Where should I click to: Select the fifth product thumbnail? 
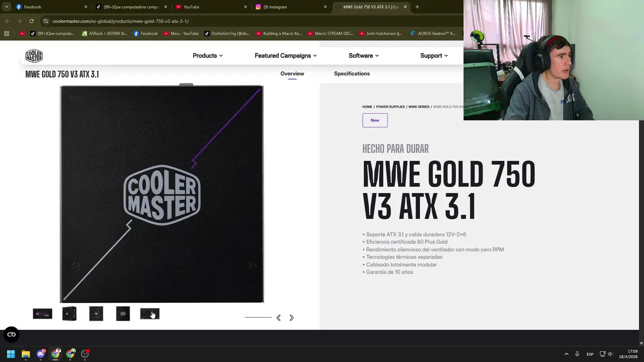[149, 314]
